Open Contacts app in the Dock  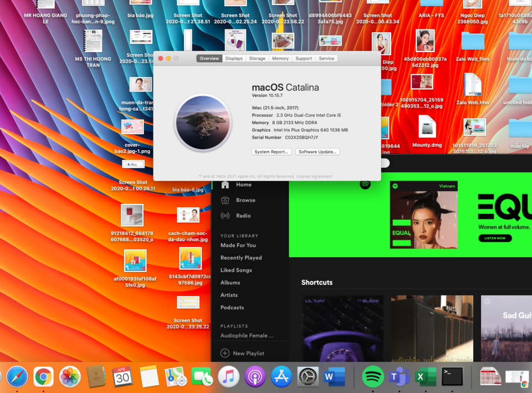[x=96, y=376]
